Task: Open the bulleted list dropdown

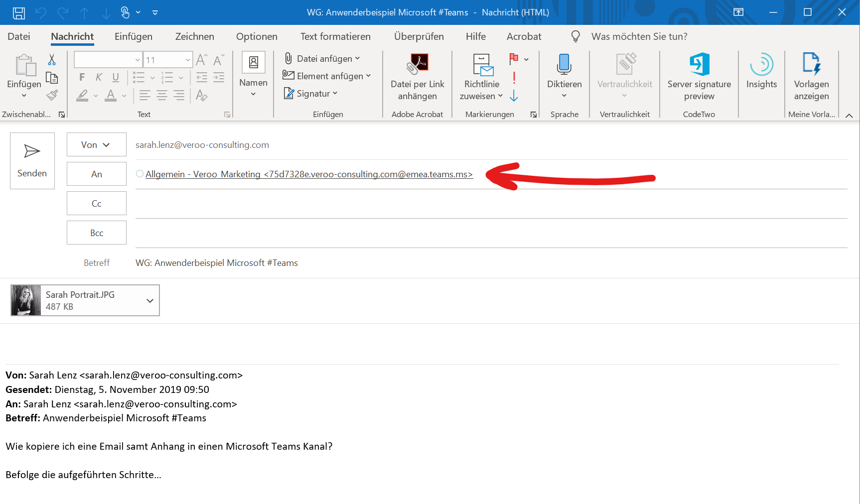Action: click(x=152, y=78)
